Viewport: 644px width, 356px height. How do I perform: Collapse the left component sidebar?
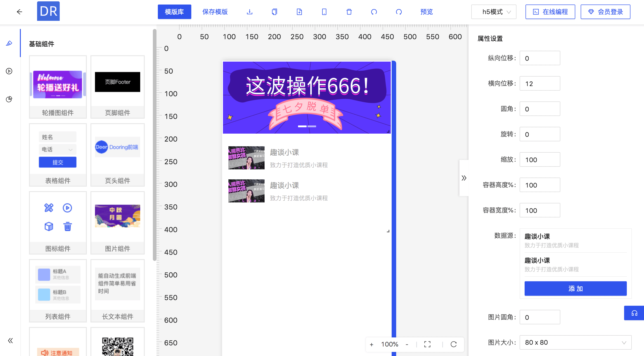pos(10,340)
